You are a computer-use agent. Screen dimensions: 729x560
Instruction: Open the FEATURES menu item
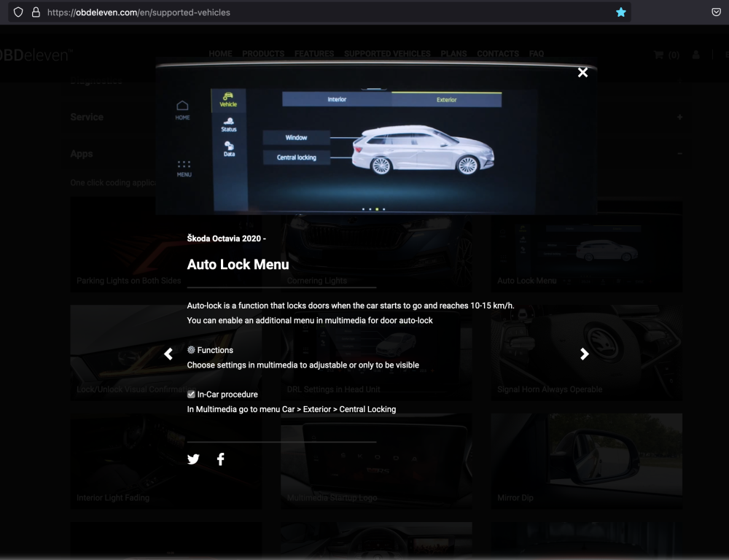point(314,53)
